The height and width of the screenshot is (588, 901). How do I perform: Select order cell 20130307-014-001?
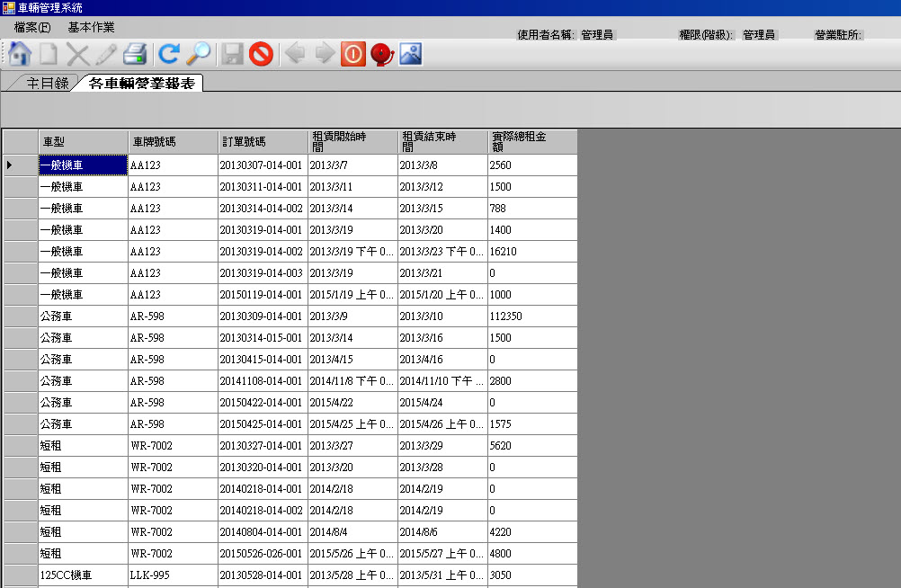coord(263,165)
